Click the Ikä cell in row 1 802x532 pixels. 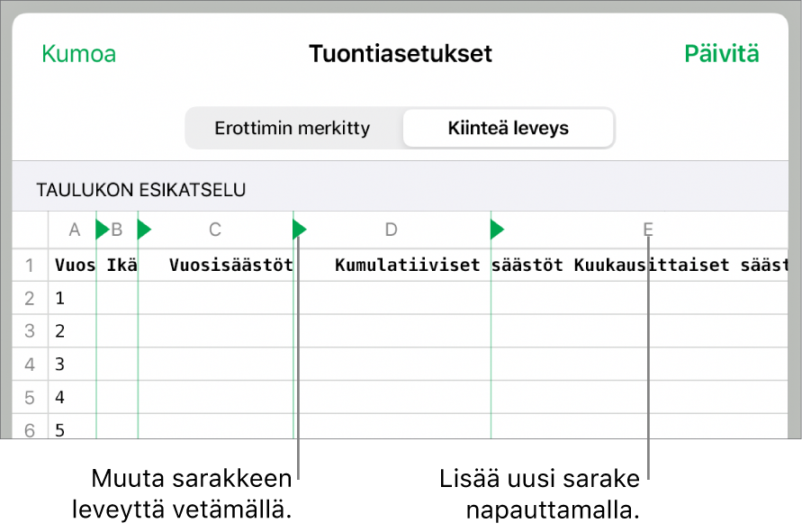point(117,266)
